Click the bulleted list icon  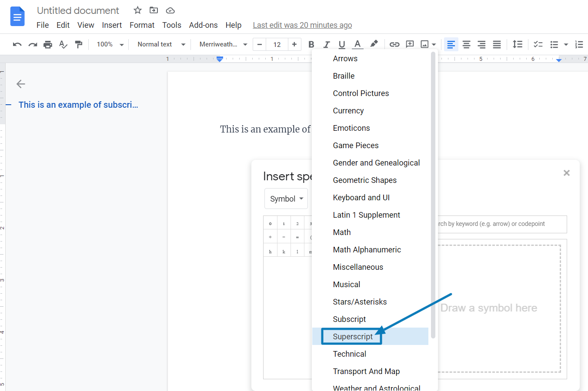click(x=554, y=44)
